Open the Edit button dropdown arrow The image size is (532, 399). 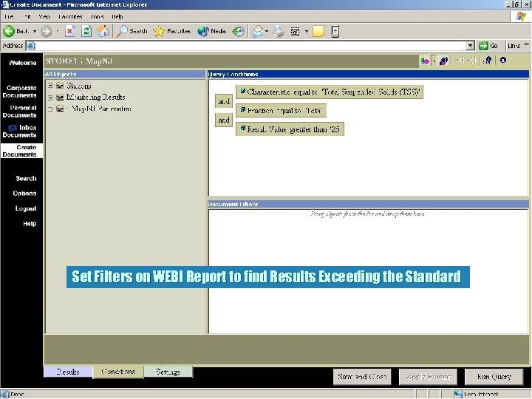pyautogui.click(x=307, y=31)
